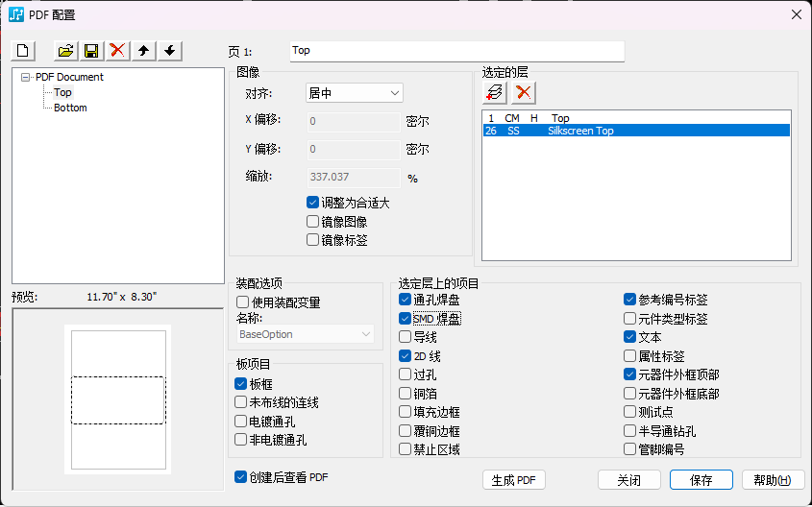Click the 生成 PDF button
Viewport: 812px width, 507px height.
[x=513, y=480]
